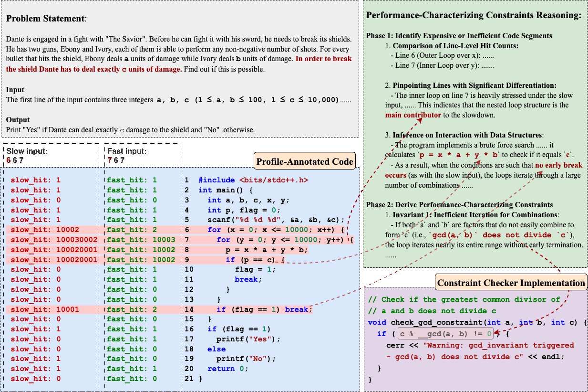588x392 pixels.
Task: Click the "Fast input:" label
Action: (127, 151)
